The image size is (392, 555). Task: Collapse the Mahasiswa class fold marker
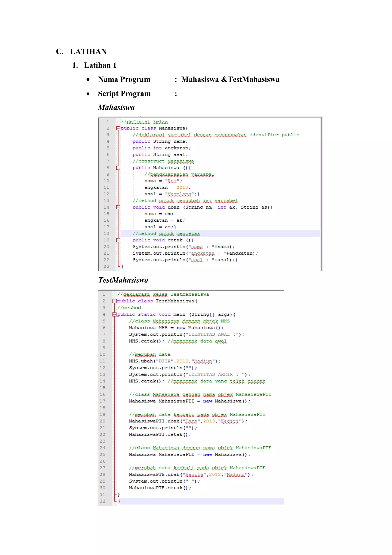tap(118, 128)
